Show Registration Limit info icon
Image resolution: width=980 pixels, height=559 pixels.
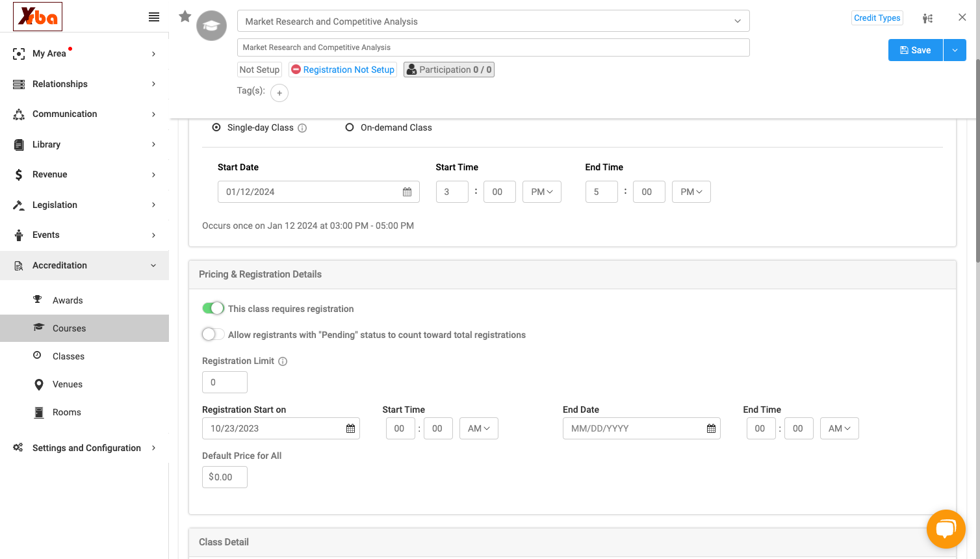(283, 361)
